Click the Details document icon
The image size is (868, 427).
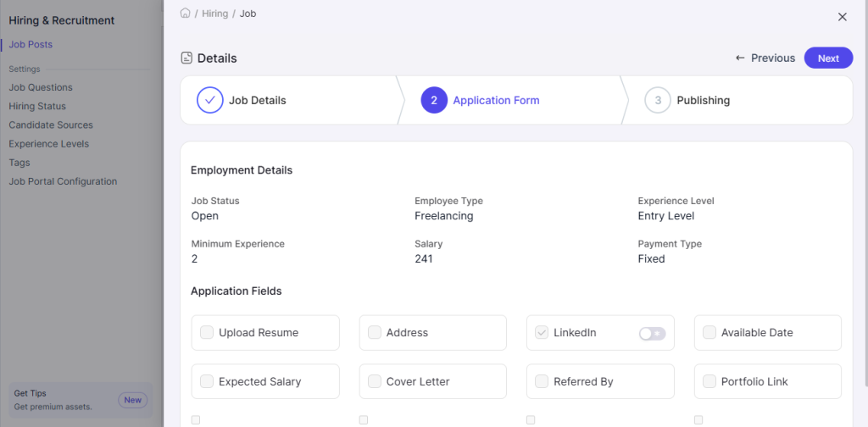click(186, 58)
